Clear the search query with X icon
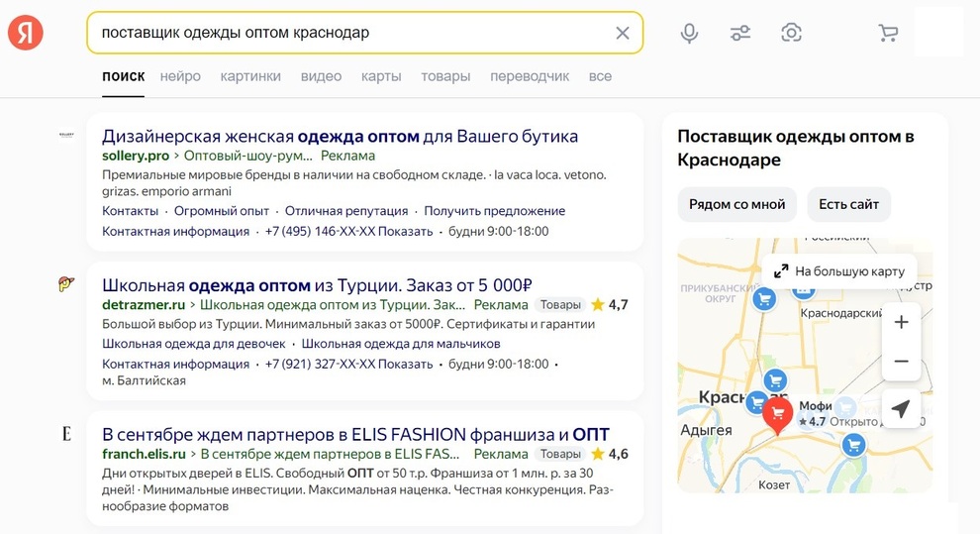 click(623, 33)
